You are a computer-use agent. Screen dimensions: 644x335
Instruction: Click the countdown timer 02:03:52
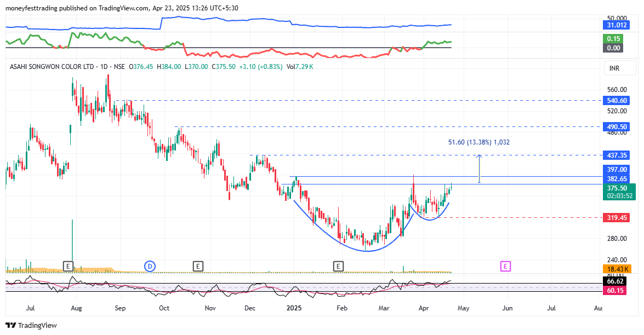[x=620, y=196]
